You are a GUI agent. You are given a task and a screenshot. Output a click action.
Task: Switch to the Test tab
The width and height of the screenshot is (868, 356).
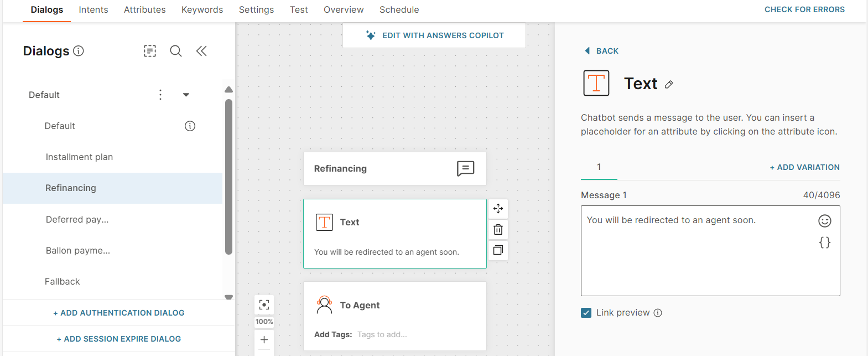[299, 10]
